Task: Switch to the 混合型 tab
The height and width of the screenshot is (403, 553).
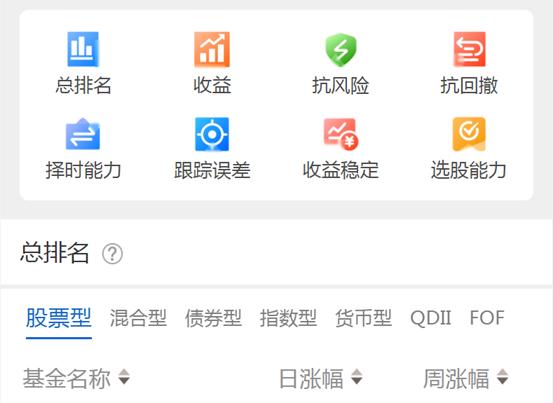Action: click(138, 318)
